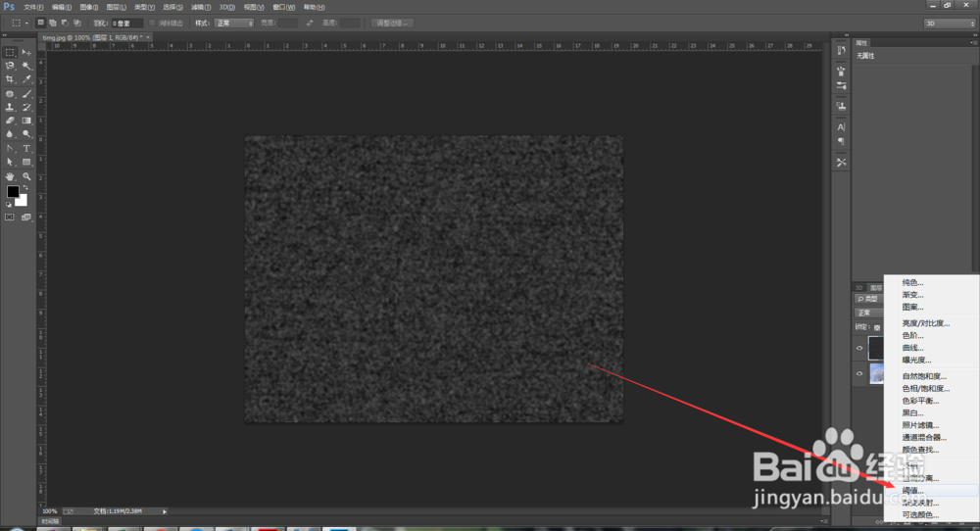This screenshot has width=980, height=531.
Task: Hide the top noise layer via eye
Action: coord(859,349)
